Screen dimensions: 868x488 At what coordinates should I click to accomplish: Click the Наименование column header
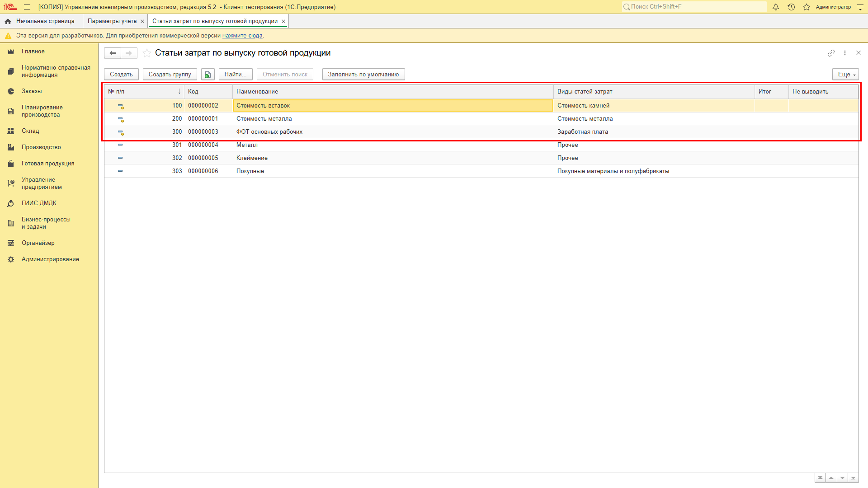coord(393,91)
